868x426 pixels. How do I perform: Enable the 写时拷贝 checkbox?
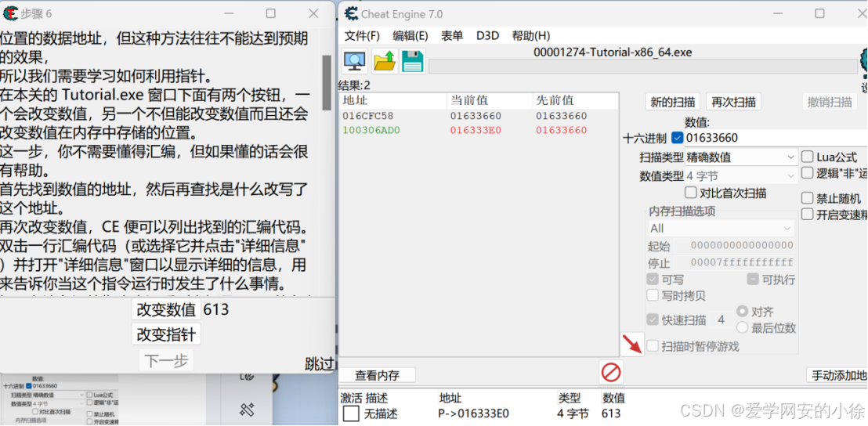[653, 295]
